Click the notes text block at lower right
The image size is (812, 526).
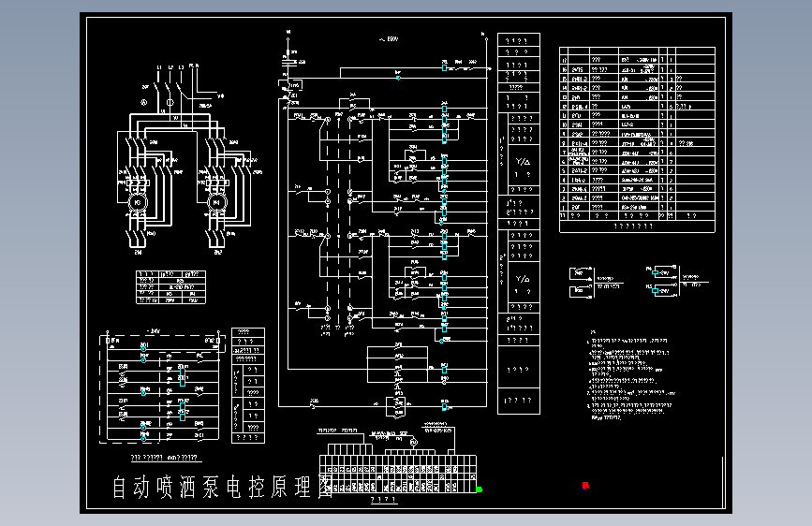[x=630, y=375]
